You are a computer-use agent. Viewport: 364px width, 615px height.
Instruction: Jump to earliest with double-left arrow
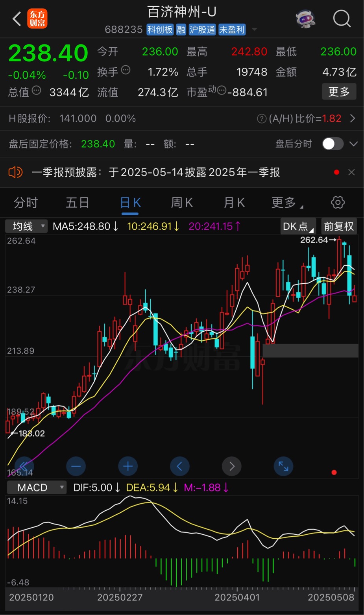point(24,466)
